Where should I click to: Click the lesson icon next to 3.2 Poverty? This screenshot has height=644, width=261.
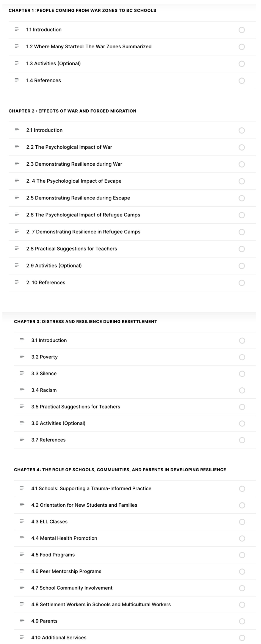tap(22, 356)
